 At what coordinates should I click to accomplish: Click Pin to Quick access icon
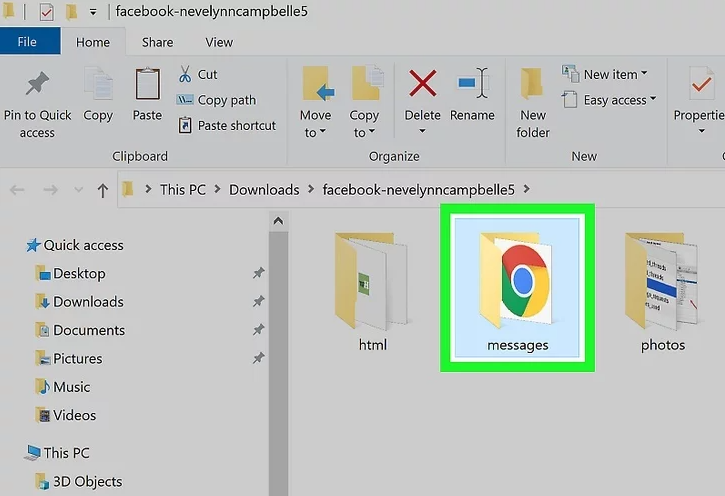tap(37, 84)
